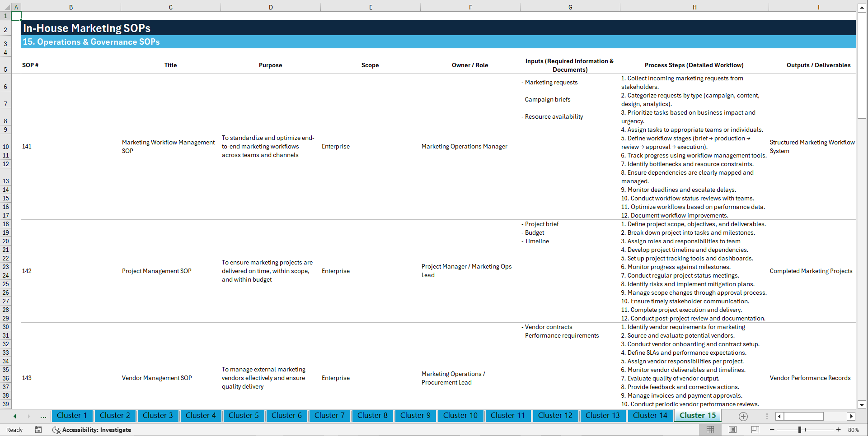This screenshot has height=436, width=868.
Task: Select column C header
Action: [x=171, y=7]
